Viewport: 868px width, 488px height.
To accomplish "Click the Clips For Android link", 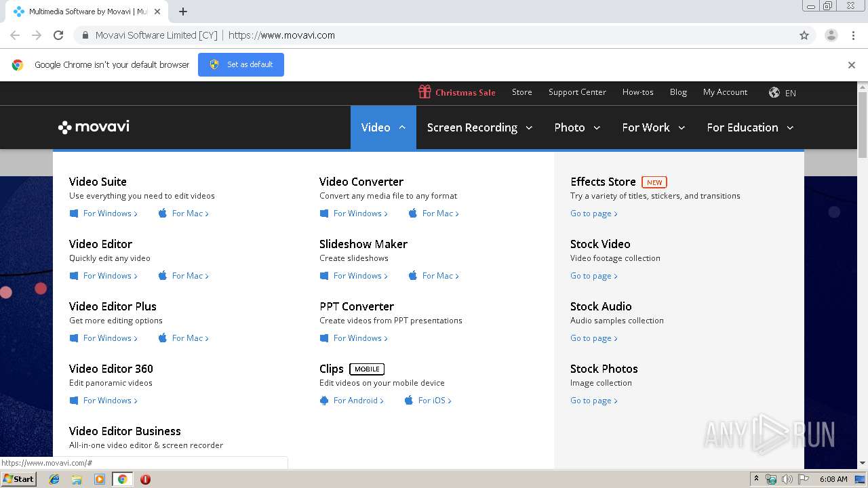I will pos(359,401).
